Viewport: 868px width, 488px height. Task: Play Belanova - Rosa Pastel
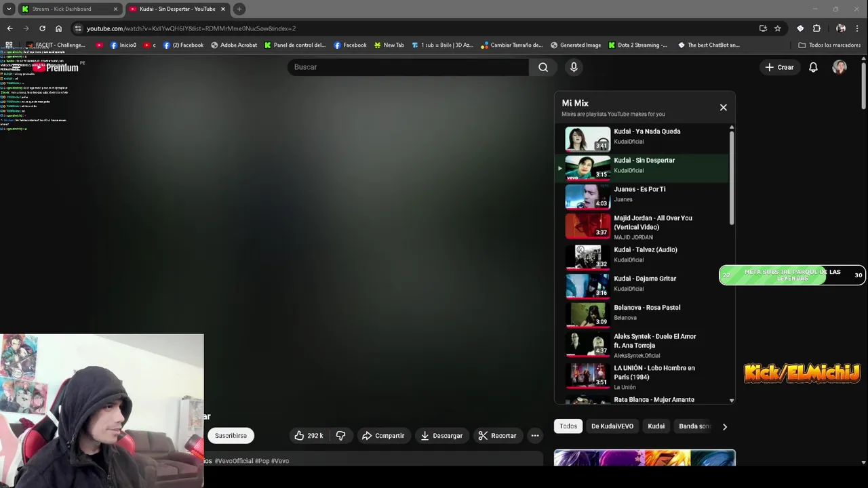[642, 314]
